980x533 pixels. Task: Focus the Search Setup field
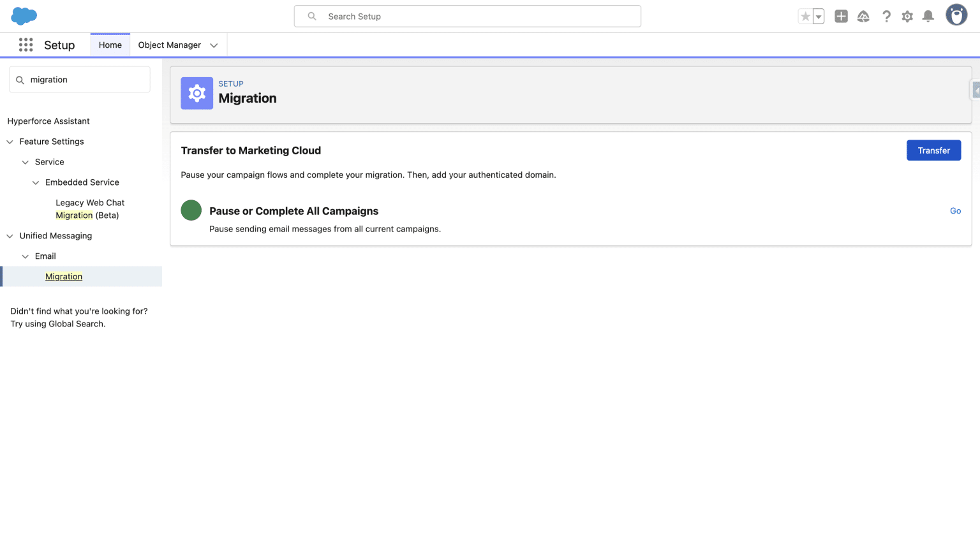click(467, 16)
